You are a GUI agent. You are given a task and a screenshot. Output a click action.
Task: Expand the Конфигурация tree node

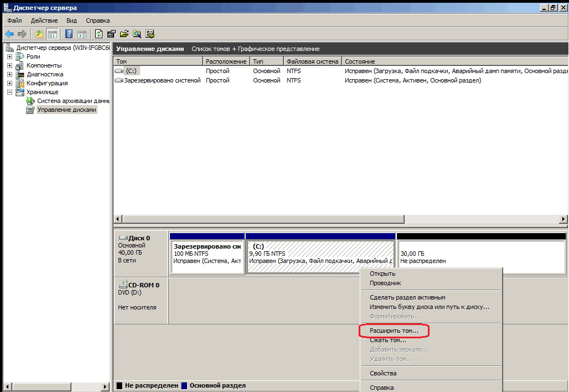9,83
